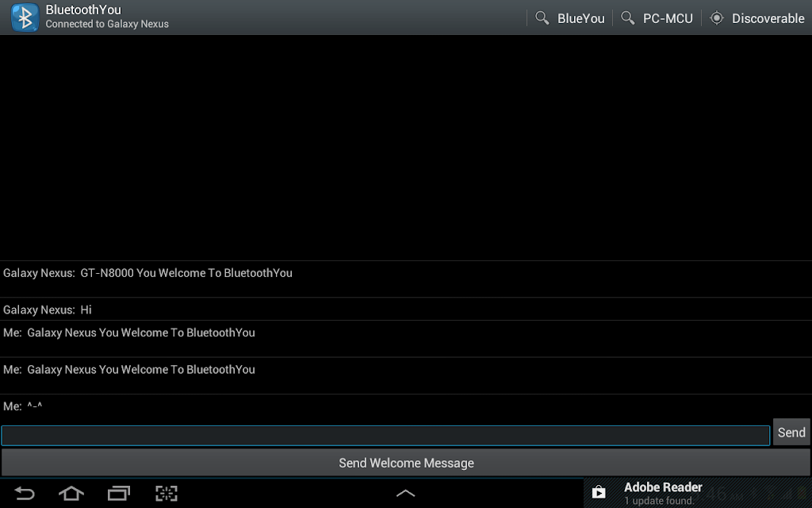Click the magnifier icon beside PC-MCU

pyautogui.click(x=628, y=18)
